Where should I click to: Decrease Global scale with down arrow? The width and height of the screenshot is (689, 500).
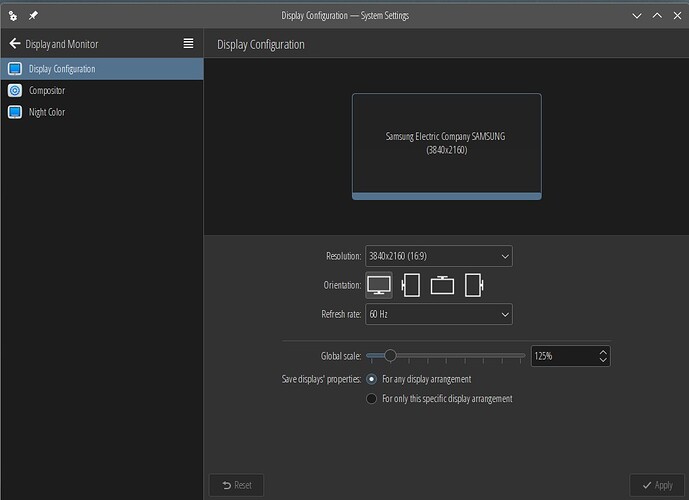pyautogui.click(x=603, y=360)
